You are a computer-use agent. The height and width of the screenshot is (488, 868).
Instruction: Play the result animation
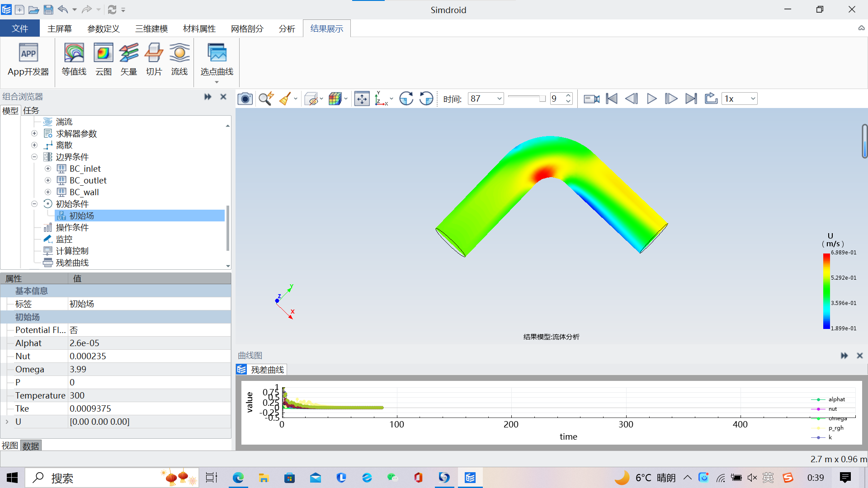pyautogui.click(x=651, y=99)
